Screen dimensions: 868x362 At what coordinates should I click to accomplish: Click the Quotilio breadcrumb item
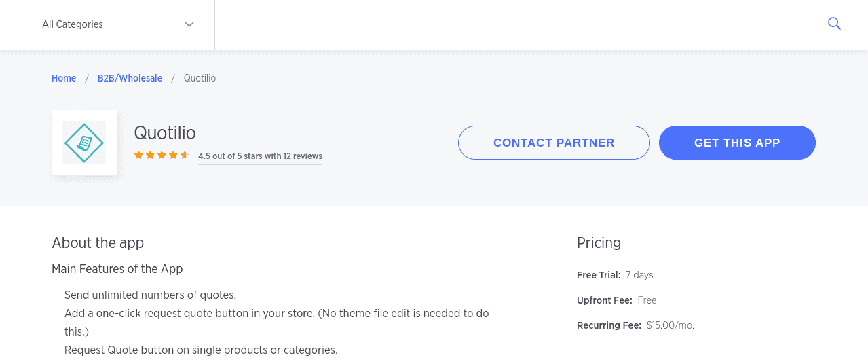[x=200, y=78]
